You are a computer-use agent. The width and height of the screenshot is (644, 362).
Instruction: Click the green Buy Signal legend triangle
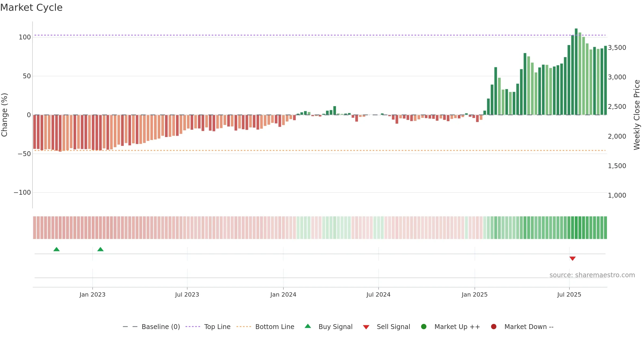pos(308,326)
